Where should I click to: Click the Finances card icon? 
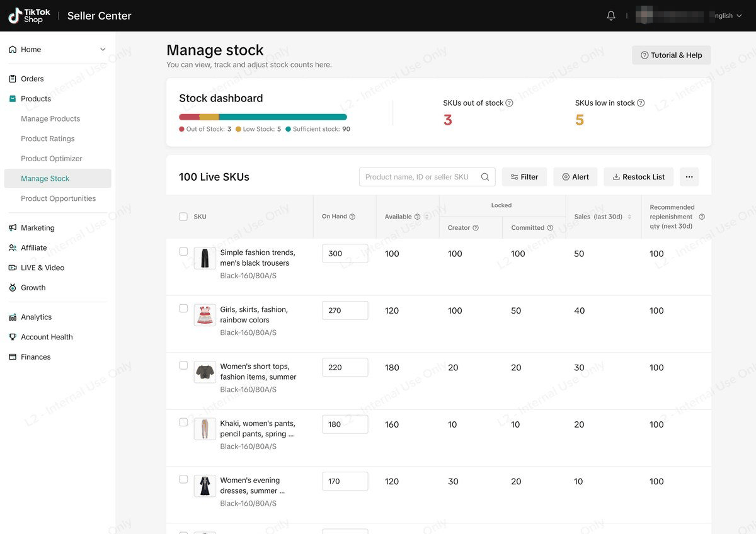13,357
